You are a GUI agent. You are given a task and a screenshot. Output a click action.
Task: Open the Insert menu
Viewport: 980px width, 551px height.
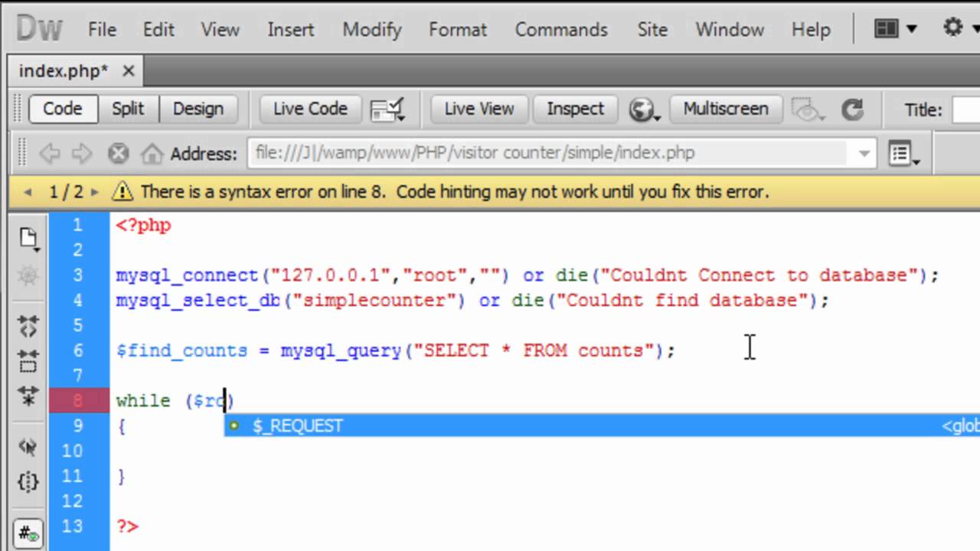[290, 30]
